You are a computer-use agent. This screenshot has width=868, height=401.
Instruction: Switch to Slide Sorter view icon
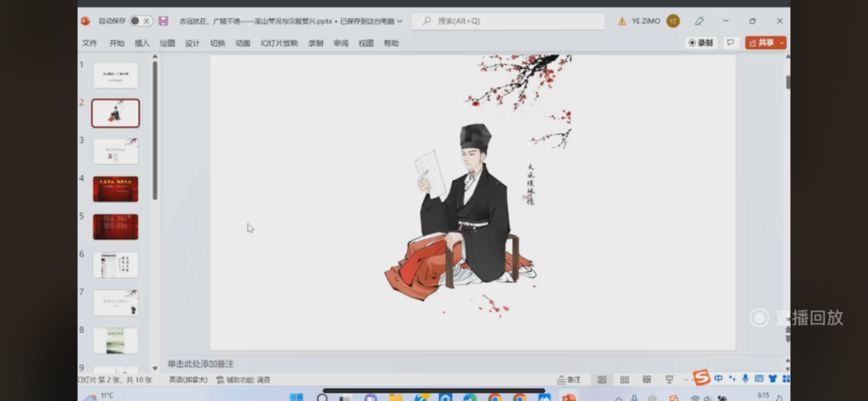624,380
